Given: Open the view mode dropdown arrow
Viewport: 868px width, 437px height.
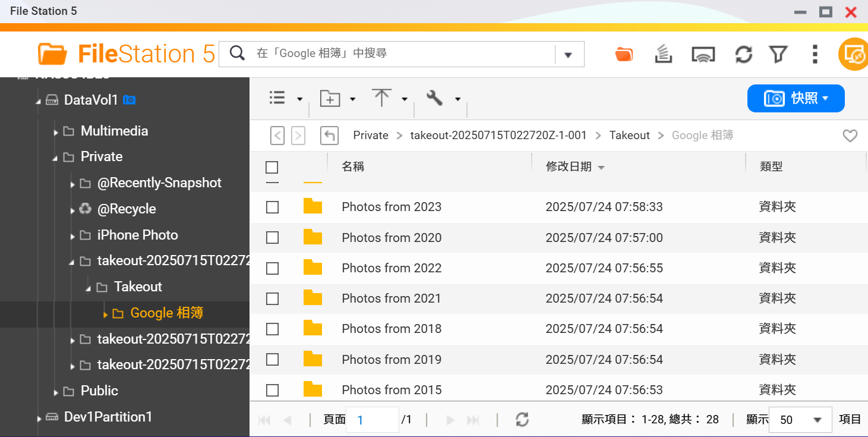Looking at the screenshot, I should (x=299, y=99).
